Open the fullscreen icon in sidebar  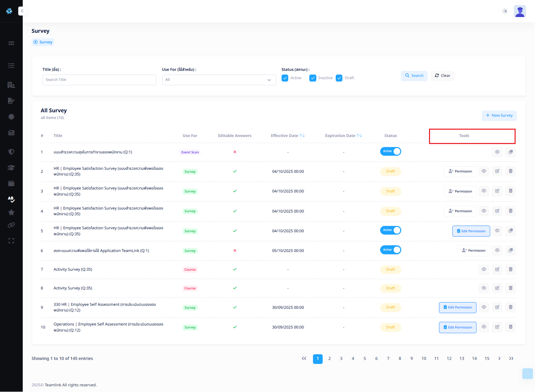coord(11,241)
